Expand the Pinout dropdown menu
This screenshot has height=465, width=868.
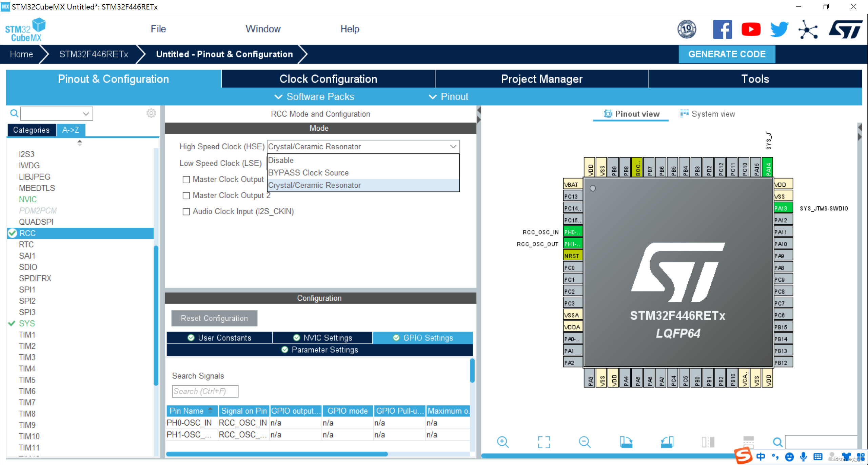coord(449,97)
